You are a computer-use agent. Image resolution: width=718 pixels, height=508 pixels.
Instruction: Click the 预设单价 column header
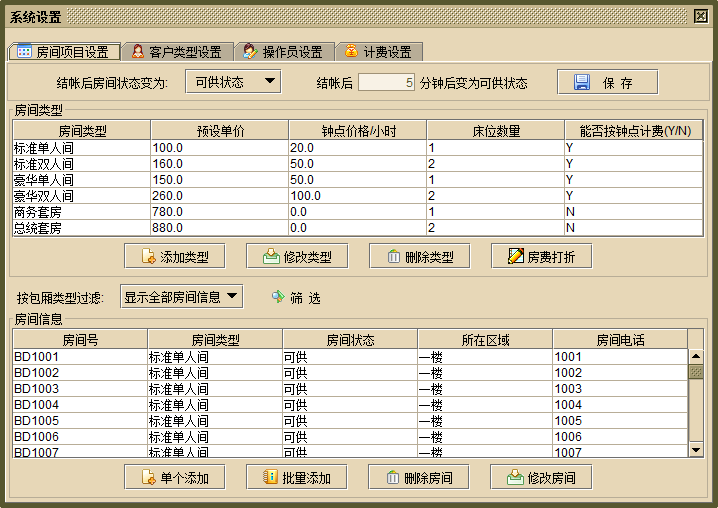click(x=220, y=131)
